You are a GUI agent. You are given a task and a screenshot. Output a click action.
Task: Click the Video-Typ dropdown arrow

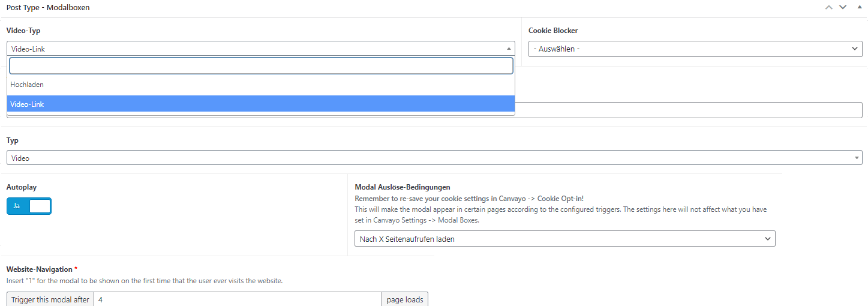pos(509,49)
